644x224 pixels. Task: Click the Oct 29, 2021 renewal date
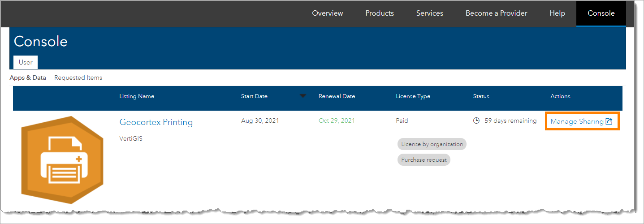337,121
